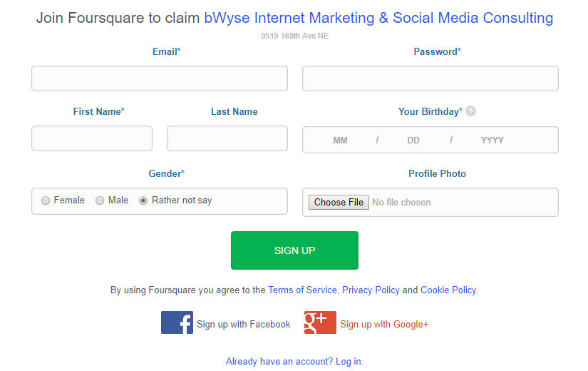Focus the Password input field

click(x=430, y=78)
